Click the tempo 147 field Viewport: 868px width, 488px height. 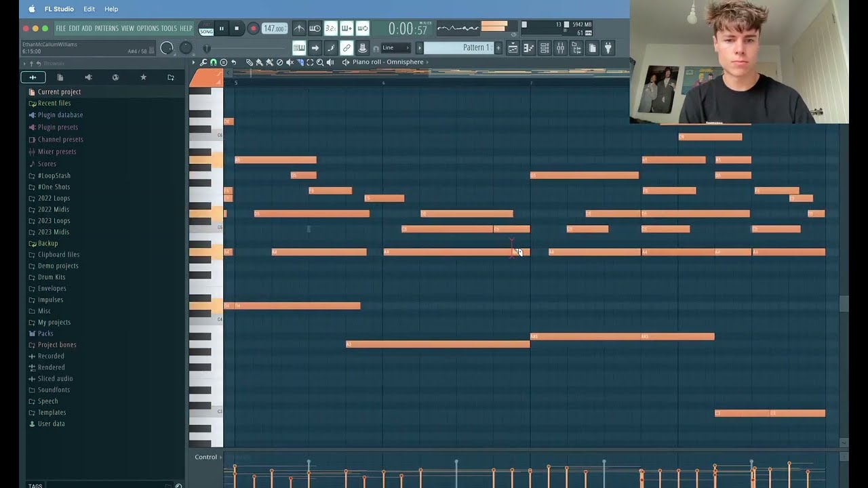coord(274,28)
